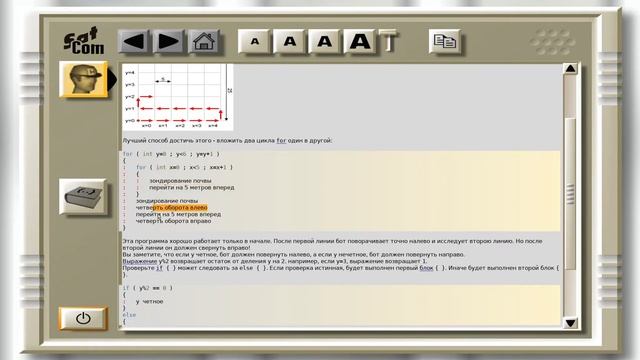Click the scrollbar down arrow
The image size is (640, 360).
(x=570, y=323)
